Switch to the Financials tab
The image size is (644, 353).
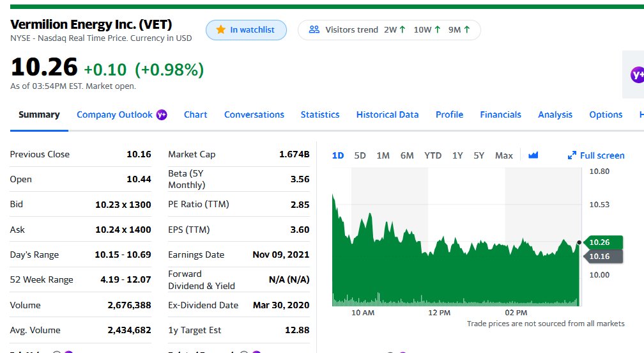(501, 114)
